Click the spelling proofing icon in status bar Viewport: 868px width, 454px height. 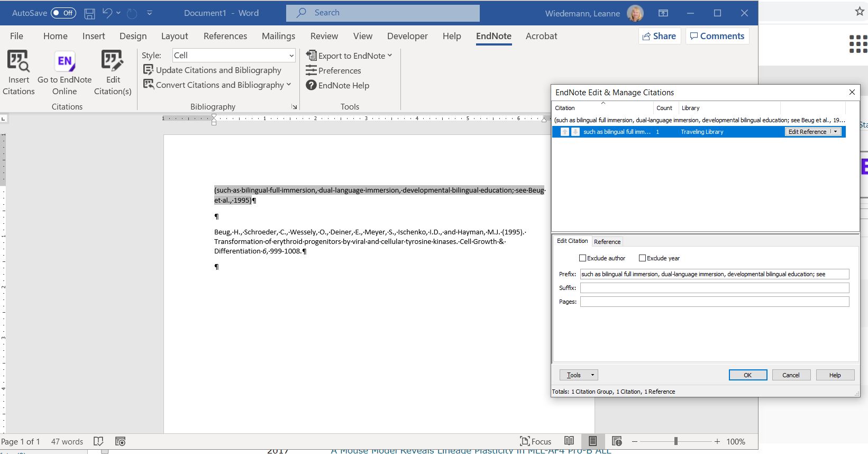98,441
